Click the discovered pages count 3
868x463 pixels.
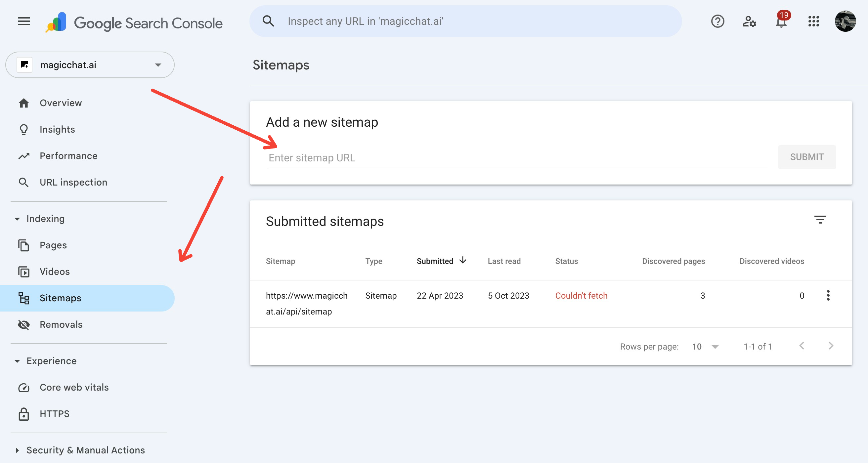[x=702, y=296]
